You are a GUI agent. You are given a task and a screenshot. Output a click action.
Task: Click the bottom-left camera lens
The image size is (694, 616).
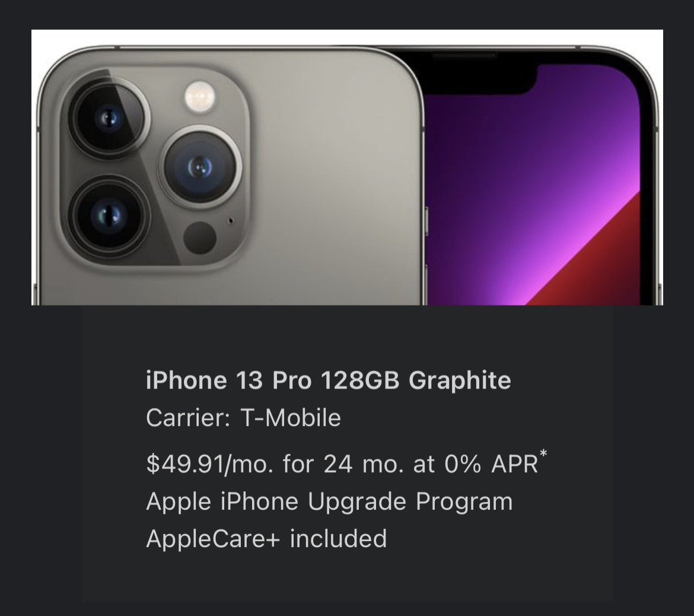point(109,216)
